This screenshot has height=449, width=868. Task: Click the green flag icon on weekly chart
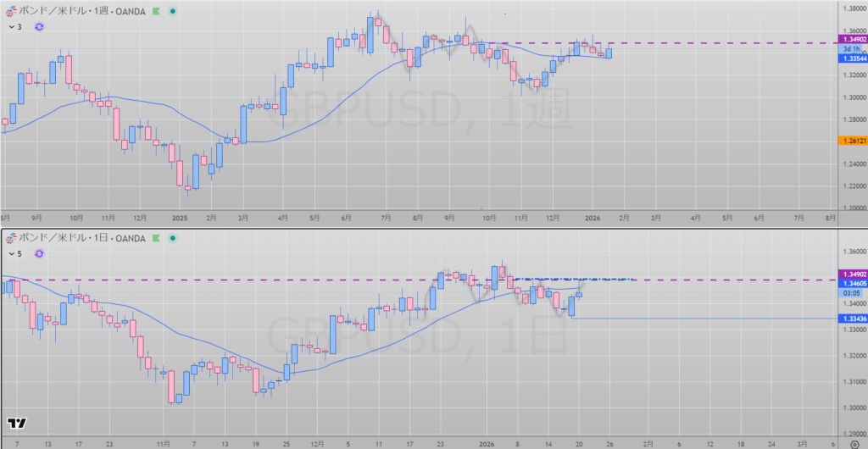click(158, 12)
